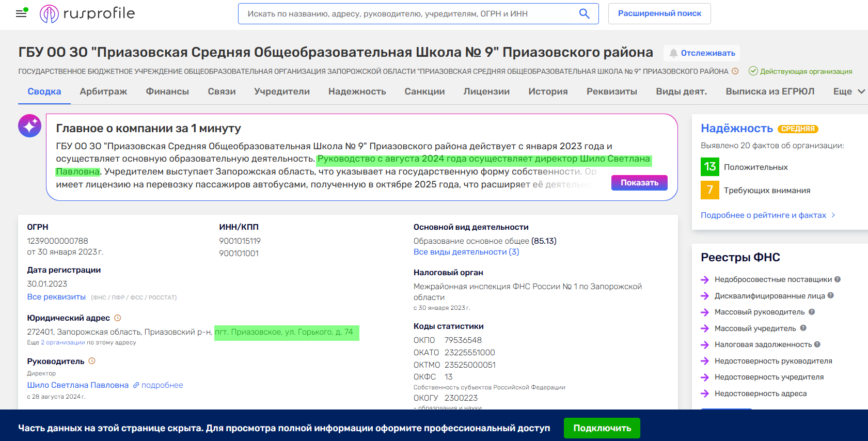The image size is (868, 441).
Task: Click help icon next to Недобросовестные поставщики
Action: pyautogui.click(x=838, y=279)
